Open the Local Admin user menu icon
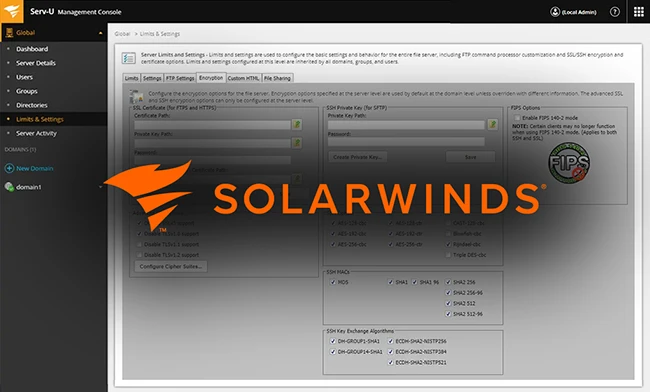Viewport: 650px width, 392px height. tap(555, 12)
